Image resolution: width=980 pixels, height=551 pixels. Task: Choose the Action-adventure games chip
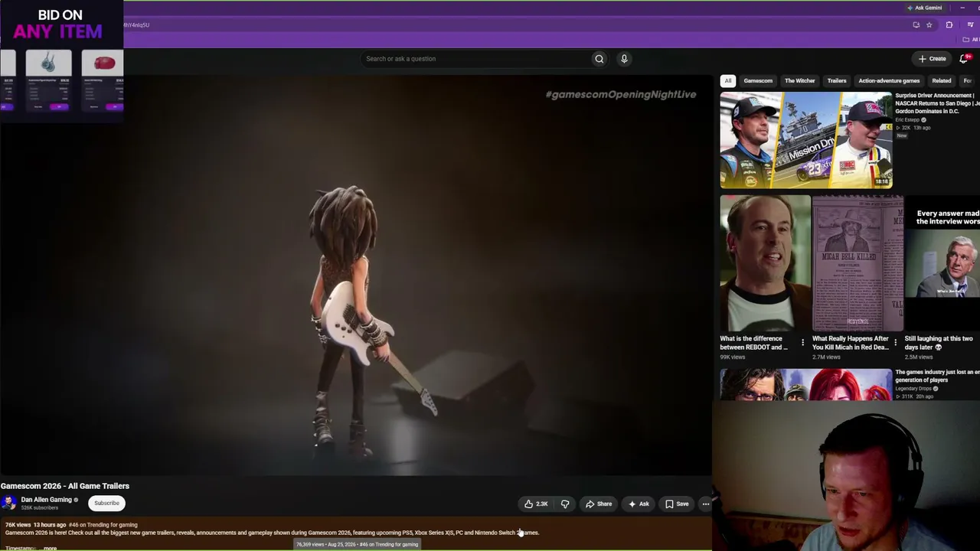click(x=889, y=81)
